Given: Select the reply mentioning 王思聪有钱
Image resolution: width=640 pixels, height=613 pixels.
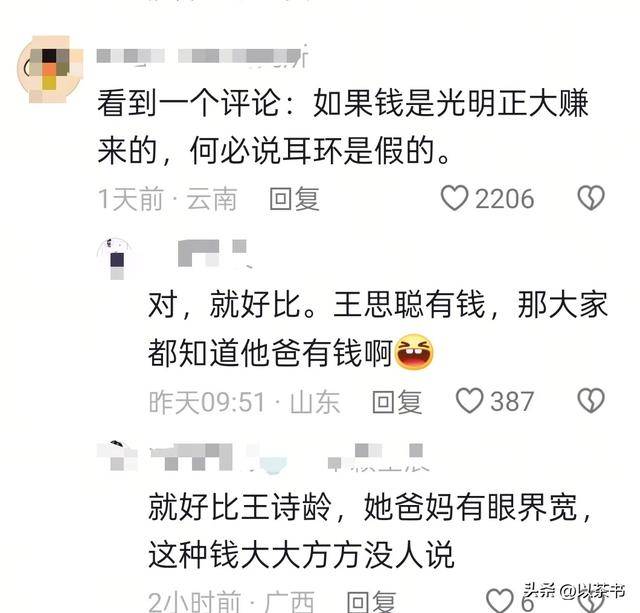Looking at the screenshot, I should pos(378,329).
